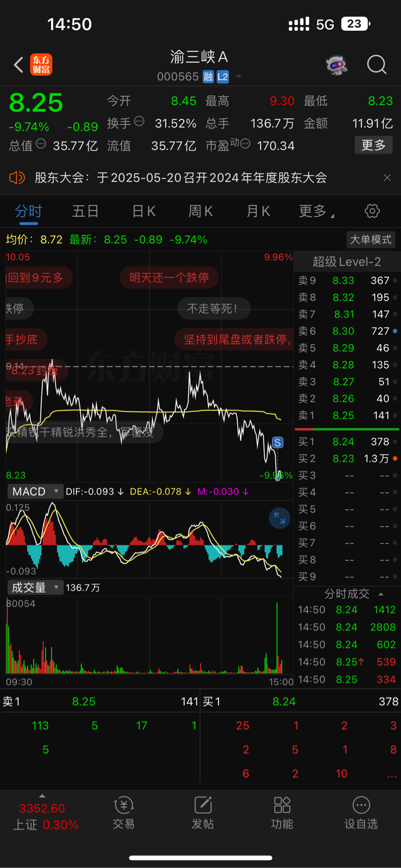This screenshot has height=868, width=401.
Task: Tap sell queue order 113
Action: click(x=40, y=725)
